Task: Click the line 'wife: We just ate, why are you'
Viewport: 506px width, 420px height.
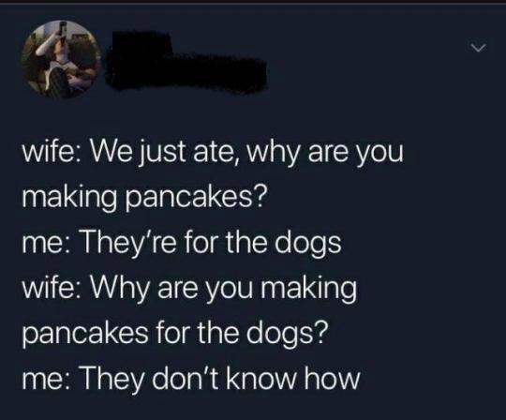Action: coord(213,153)
